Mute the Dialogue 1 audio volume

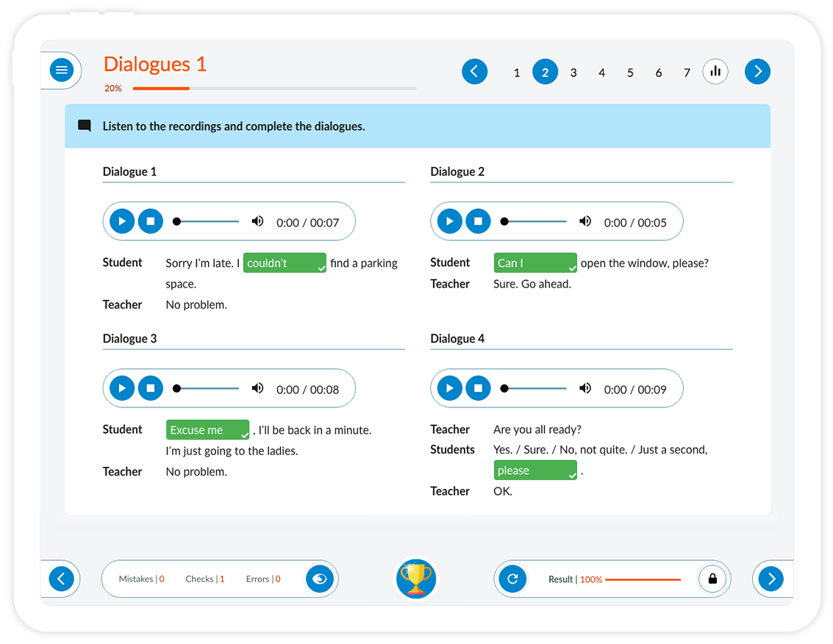coord(257,221)
